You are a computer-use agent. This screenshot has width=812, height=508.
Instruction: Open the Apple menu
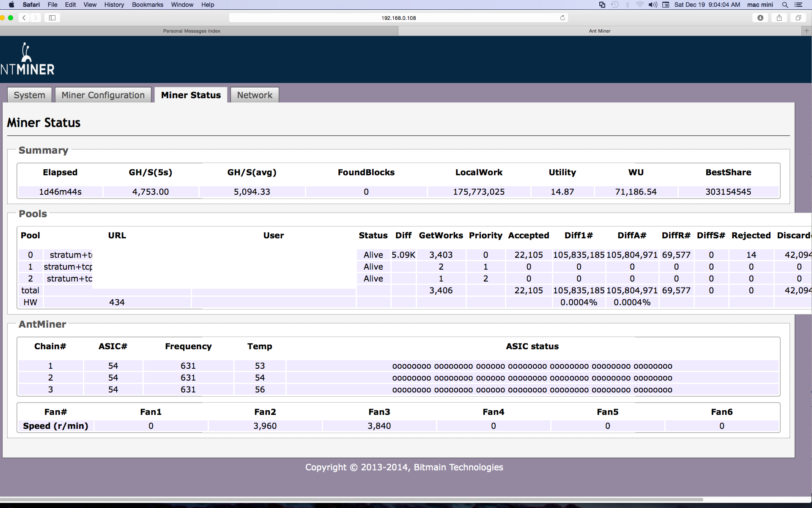[11, 5]
